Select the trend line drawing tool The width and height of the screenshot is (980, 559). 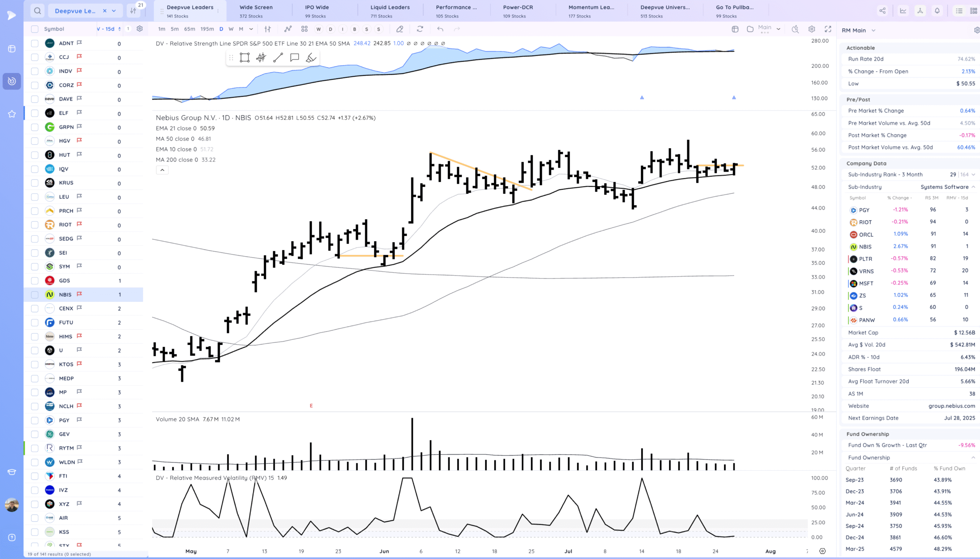[278, 57]
